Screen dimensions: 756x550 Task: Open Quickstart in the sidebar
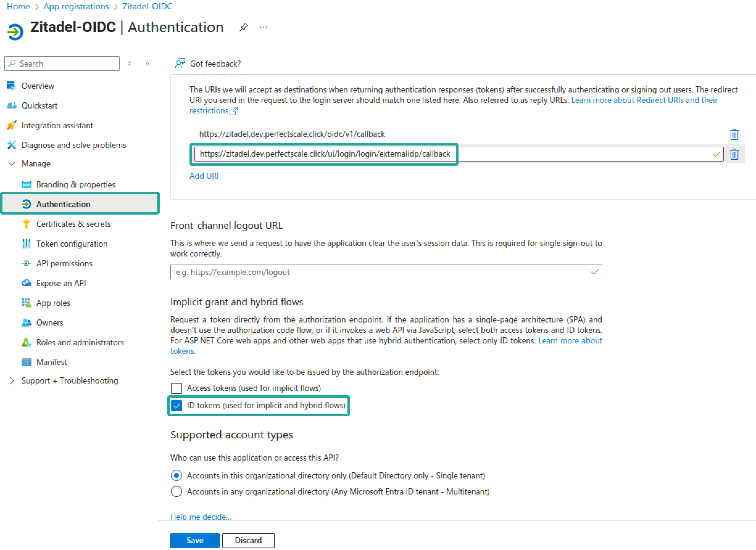coord(39,106)
